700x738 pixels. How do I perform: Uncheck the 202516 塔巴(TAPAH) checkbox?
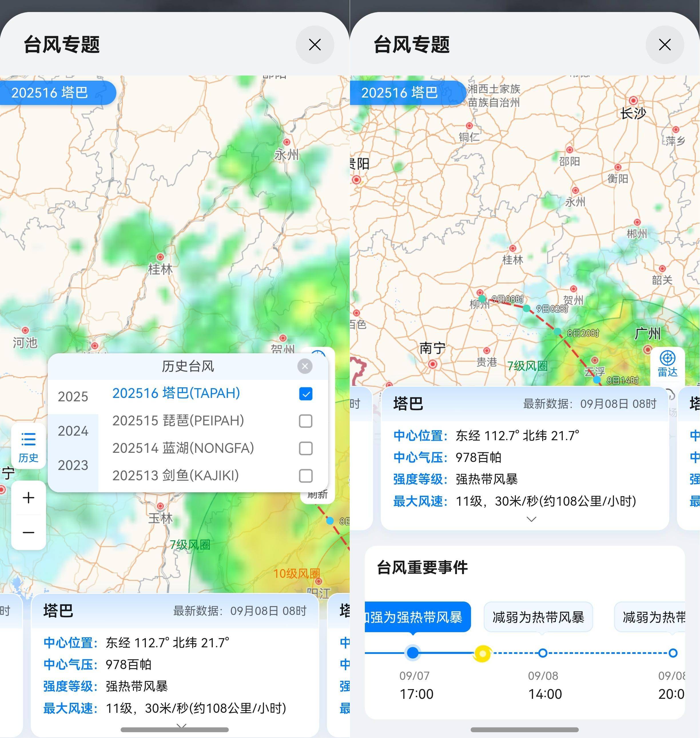click(306, 394)
